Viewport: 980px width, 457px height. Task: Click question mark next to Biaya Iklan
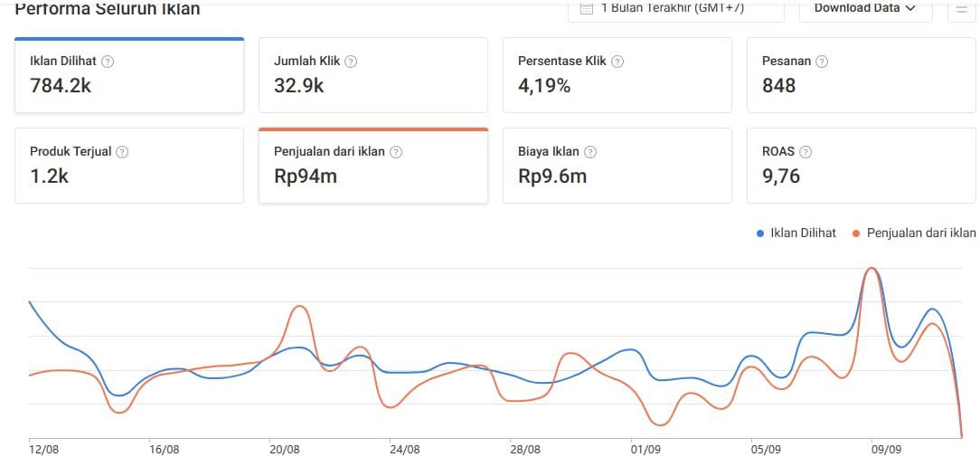[x=589, y=152]
